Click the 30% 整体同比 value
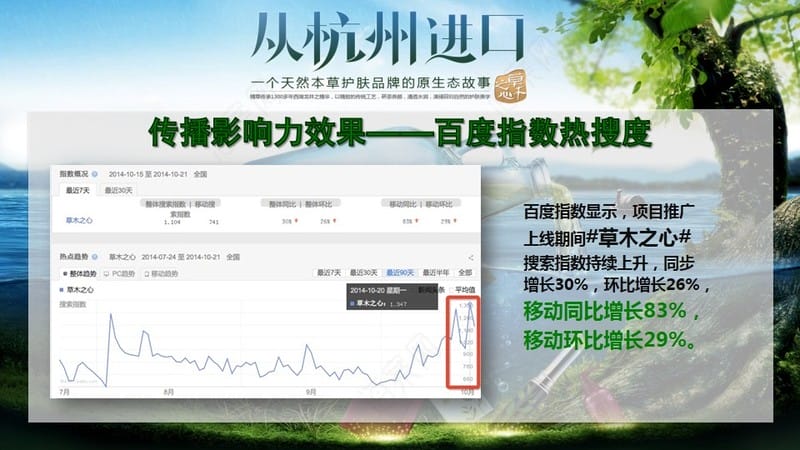800x450 pixels. pos(289,221)
